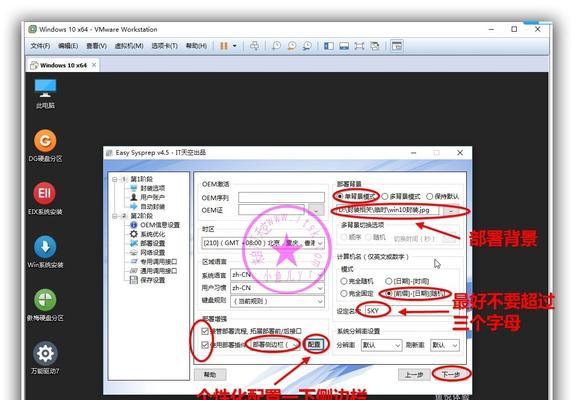Enter full screen mode via toolbar icon
The height and width of the screenshot is (400, 574).
tap(359, 46)
